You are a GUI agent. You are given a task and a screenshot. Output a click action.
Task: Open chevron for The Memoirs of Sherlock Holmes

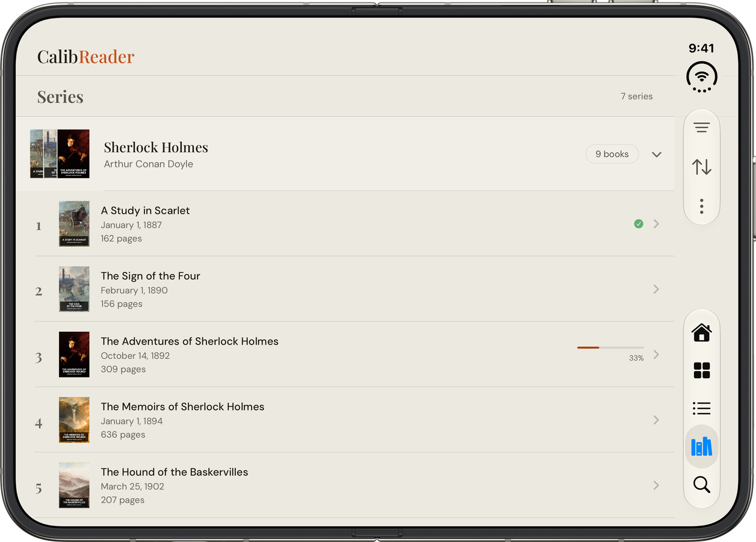[656, 420]
